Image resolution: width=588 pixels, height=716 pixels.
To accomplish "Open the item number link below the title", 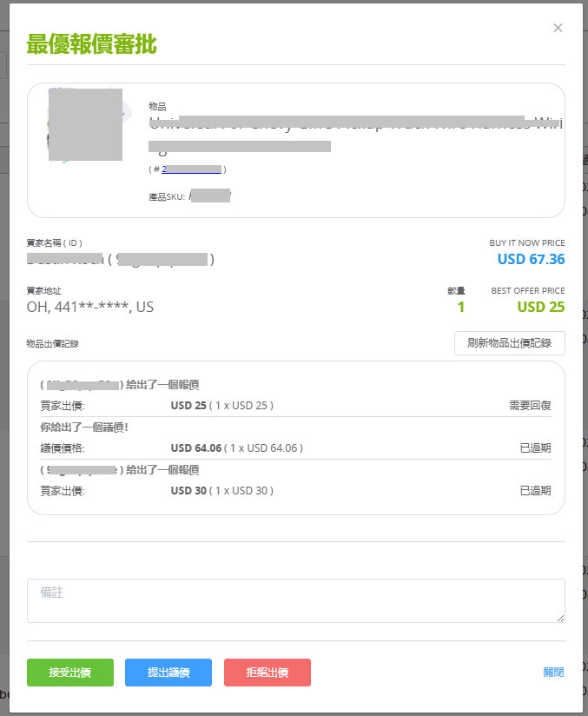I will (x=191, y=169).
